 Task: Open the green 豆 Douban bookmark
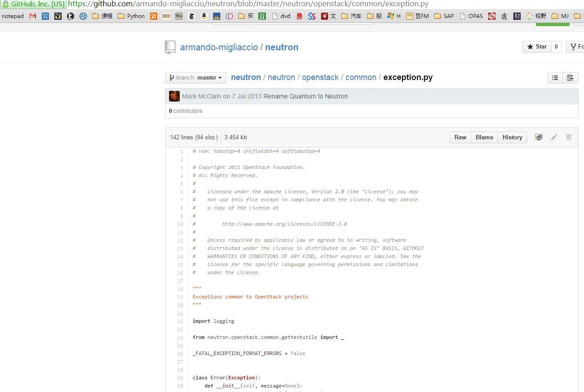click(x=262, y=16)
